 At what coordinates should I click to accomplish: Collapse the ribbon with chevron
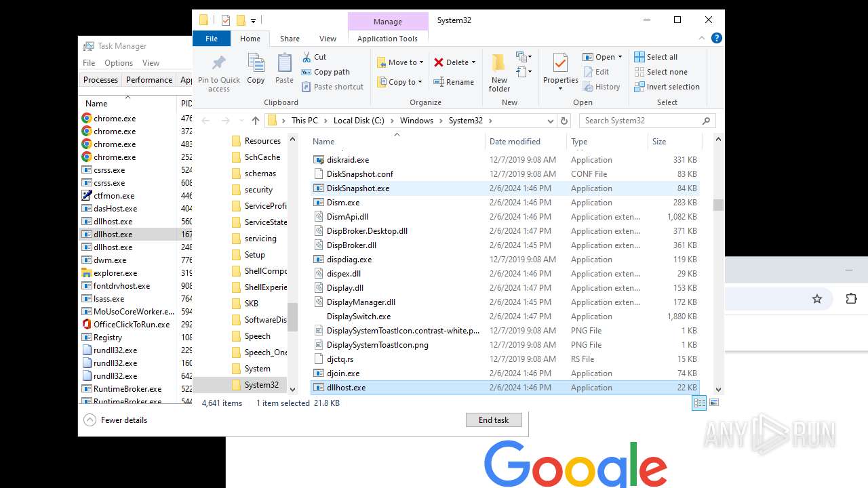703,39
